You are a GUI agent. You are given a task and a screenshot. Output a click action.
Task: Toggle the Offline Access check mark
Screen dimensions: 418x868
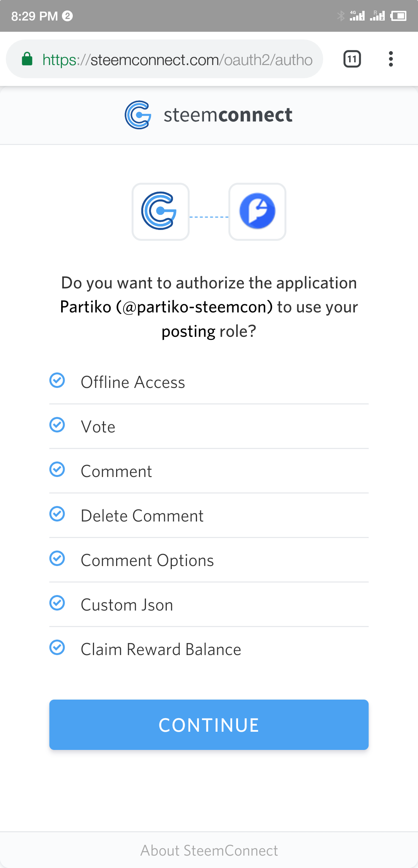[x=57, y=380]
